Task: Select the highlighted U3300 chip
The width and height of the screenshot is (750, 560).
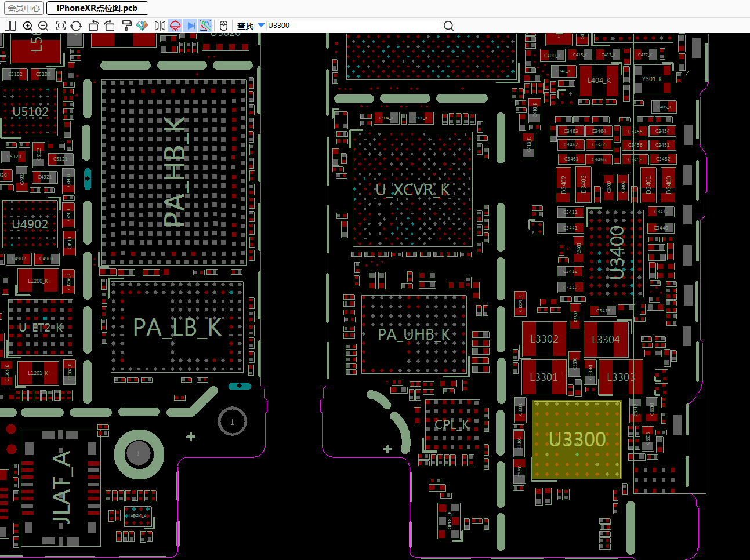Action: click(577, 439)
